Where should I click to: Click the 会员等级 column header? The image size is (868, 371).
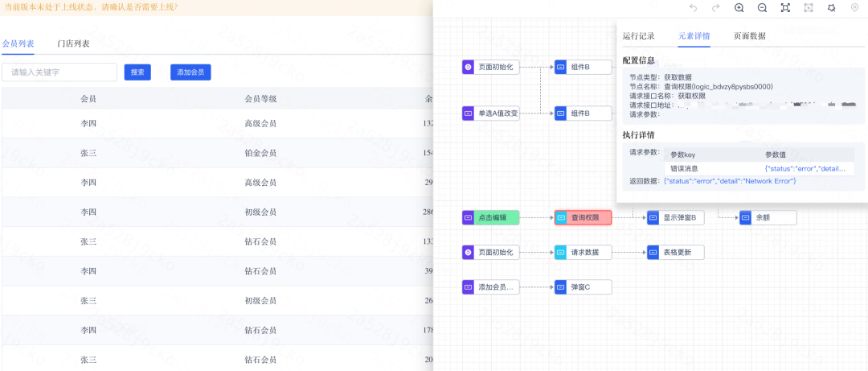[260, 99]
